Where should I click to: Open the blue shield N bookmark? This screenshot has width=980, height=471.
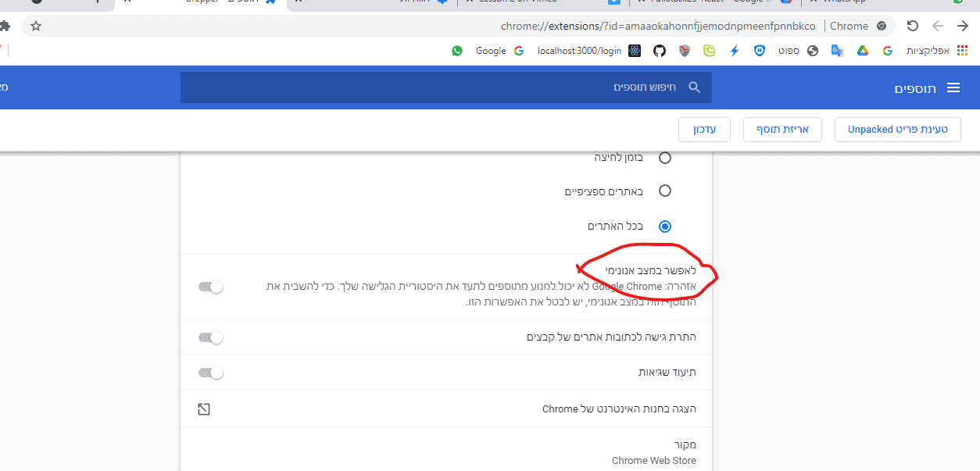click(x=759, y=51)
